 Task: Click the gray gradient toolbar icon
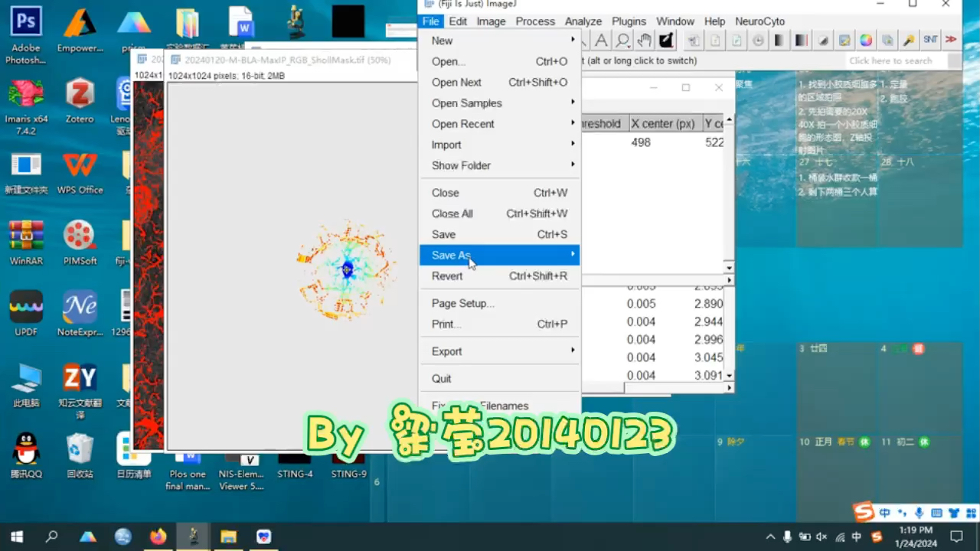point(779,41)
